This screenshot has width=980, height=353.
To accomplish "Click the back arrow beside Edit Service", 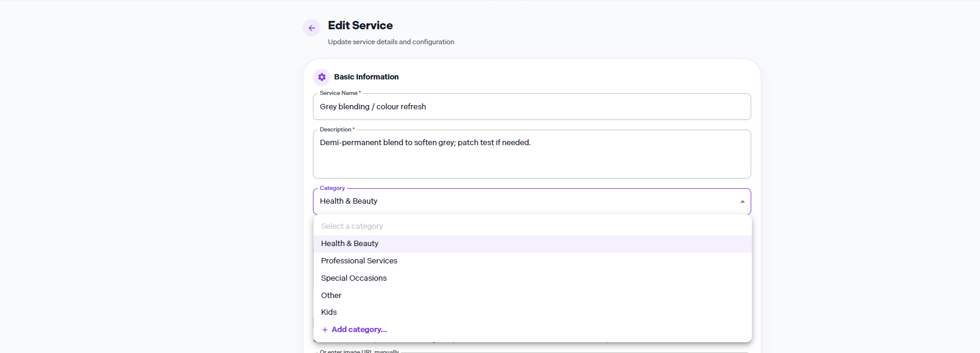I will (311, 28).
